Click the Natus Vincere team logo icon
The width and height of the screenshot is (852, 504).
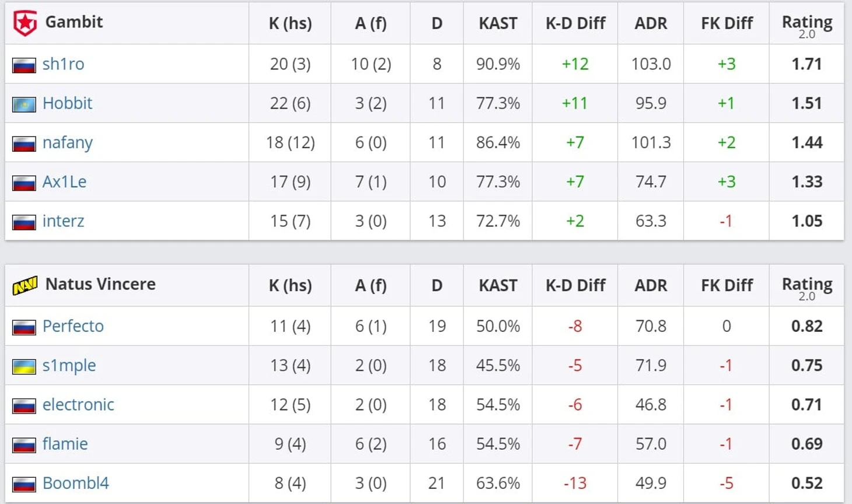point(25,285)
